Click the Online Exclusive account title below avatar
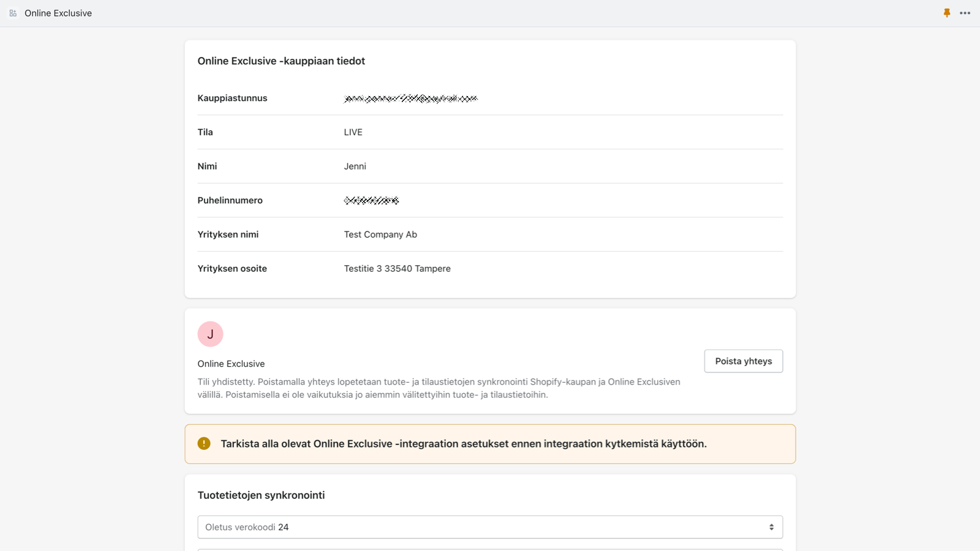980x551 pixels. 231,364
